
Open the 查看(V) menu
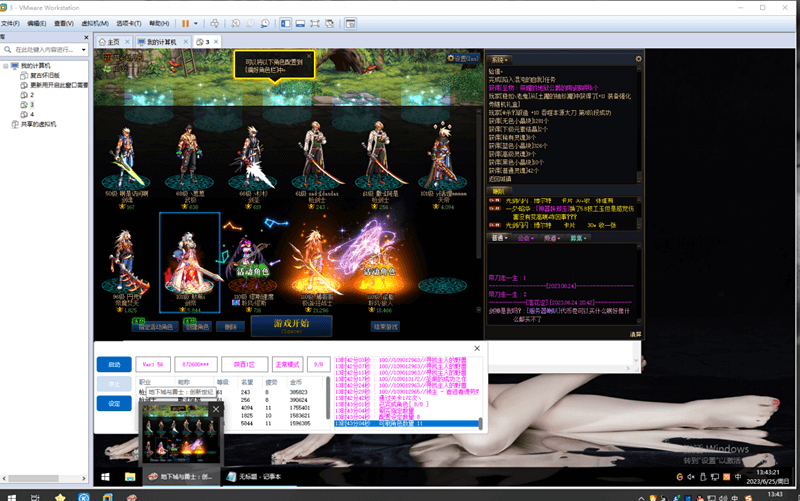tap(64, 23)
